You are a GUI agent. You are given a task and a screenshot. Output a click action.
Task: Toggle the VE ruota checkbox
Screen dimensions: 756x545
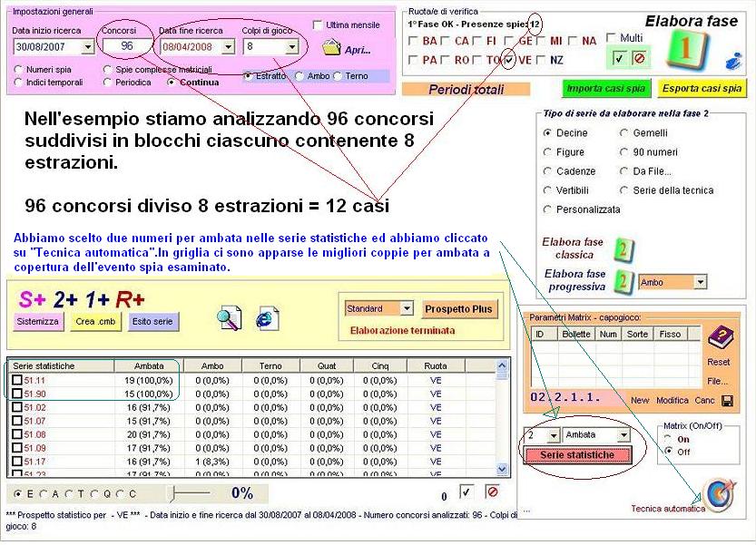click(509, 60)
